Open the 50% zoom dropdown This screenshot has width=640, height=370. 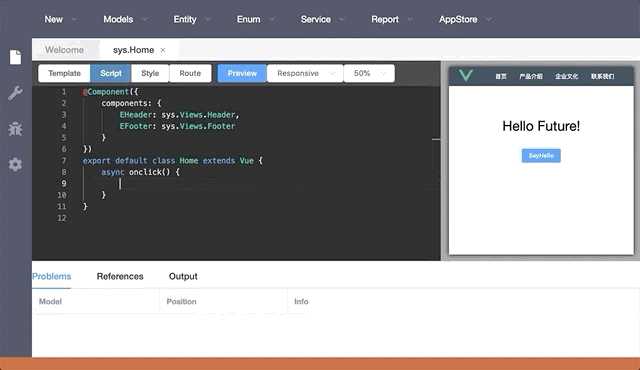coord(369,73)
